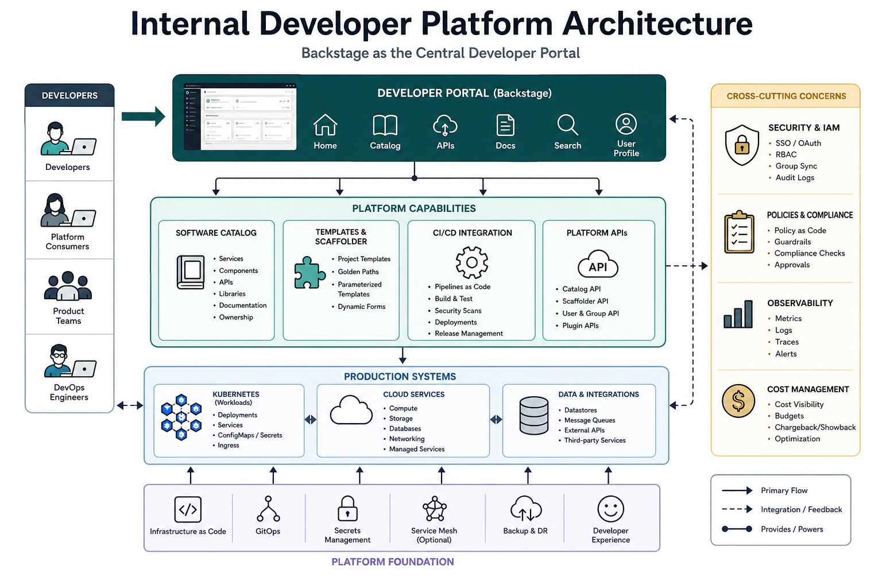The image size is (882, 588).
Task: Click the PLATFORM CAPABILITIES heading
Action: (413, 208)
